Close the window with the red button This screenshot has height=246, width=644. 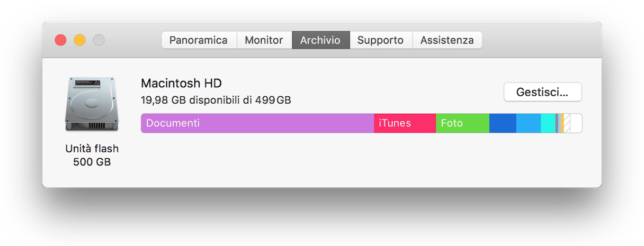(x=61, y=40)
